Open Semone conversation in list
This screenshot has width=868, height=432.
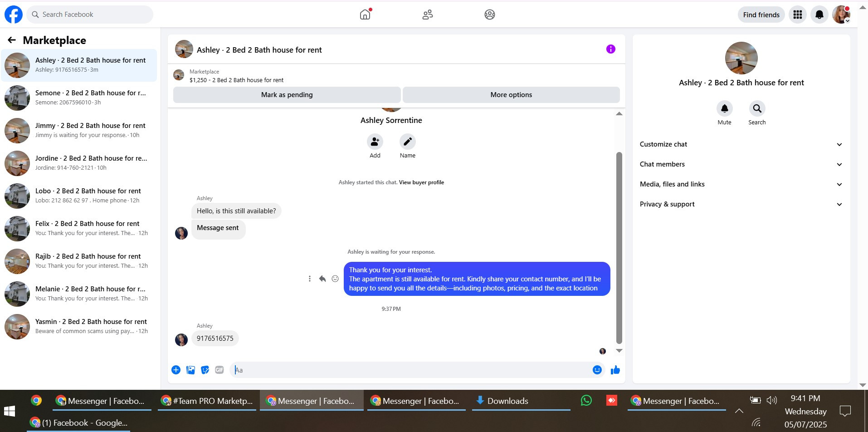pos(79,98)
